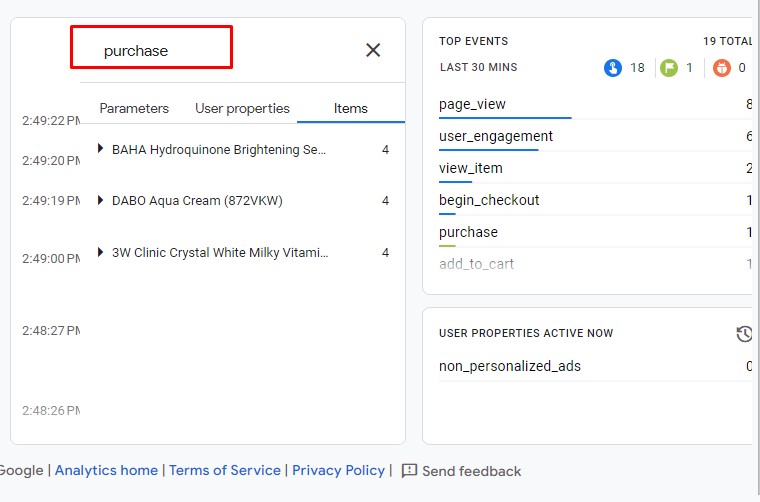Viewport: 760px width, 502px height.
Task: Select the user_engagement event row
Action: (495, 136)
